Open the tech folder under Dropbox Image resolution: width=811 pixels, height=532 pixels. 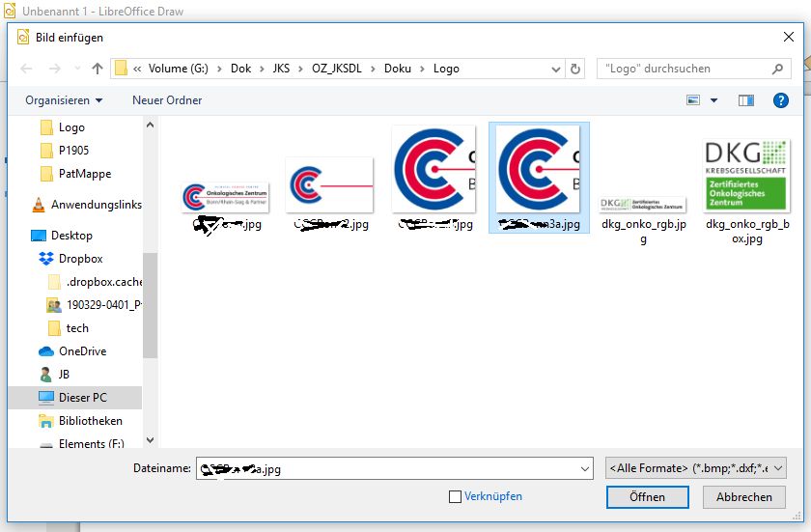pos(68,328)
